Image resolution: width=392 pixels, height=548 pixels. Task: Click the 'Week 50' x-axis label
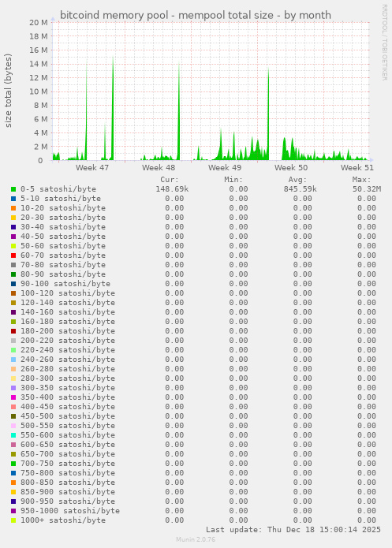(x=291, y=168)
